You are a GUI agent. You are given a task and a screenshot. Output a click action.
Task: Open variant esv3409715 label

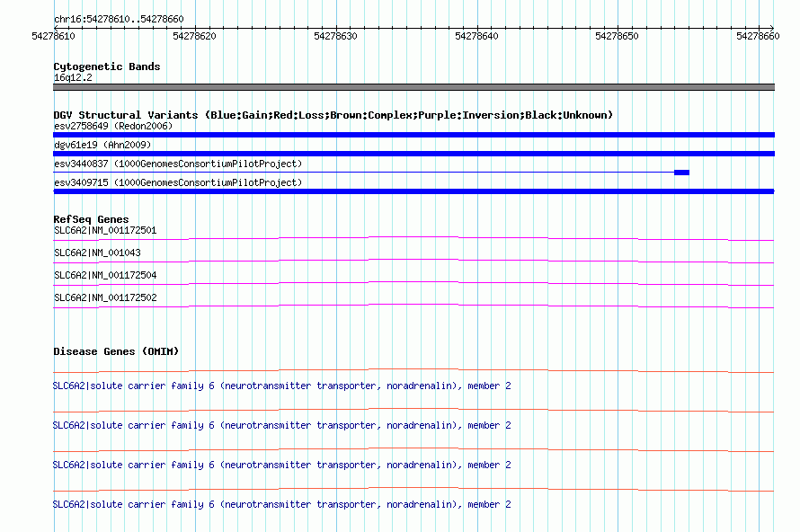(178, 182)
